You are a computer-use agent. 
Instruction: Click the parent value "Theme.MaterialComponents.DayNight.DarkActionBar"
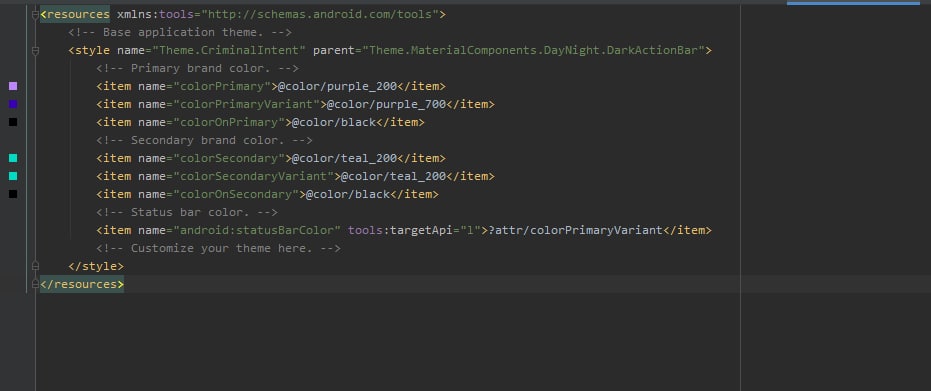click(533, 50)
